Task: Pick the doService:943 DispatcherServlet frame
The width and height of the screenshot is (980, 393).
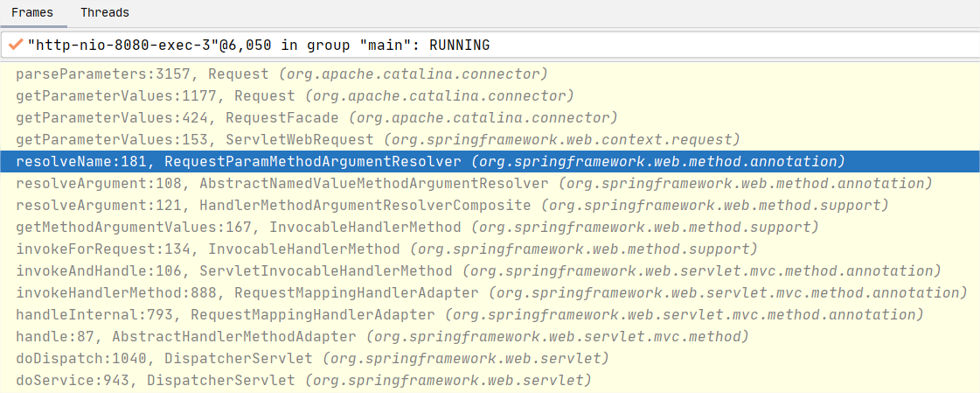Action: [x=303, y=381]
